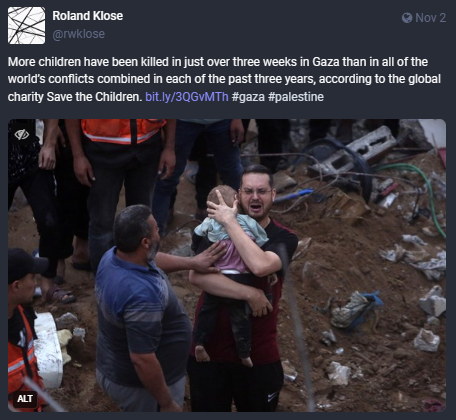Image resolution: width=456 pixels, height=420 pixels.
Task: Open Roland Klose's abstract-lines avatar
Action: 27,25
